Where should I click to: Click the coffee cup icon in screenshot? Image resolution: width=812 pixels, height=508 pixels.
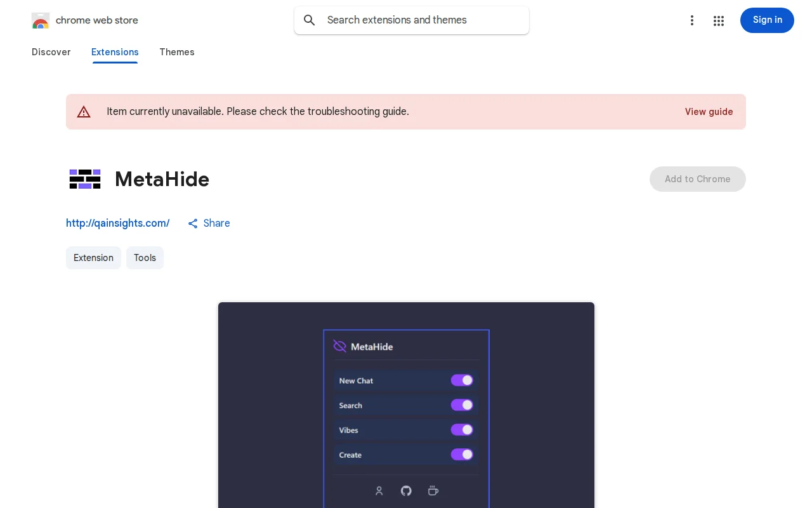[433, 491]
